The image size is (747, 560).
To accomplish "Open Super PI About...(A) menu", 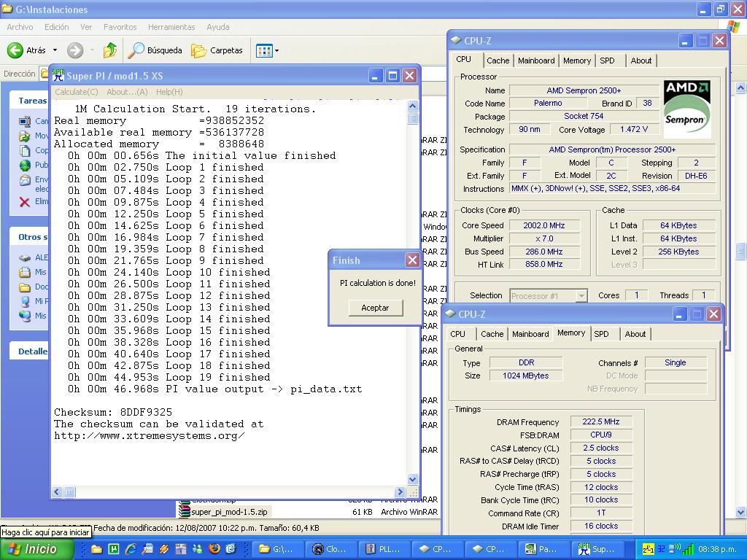I will (127, 92).
